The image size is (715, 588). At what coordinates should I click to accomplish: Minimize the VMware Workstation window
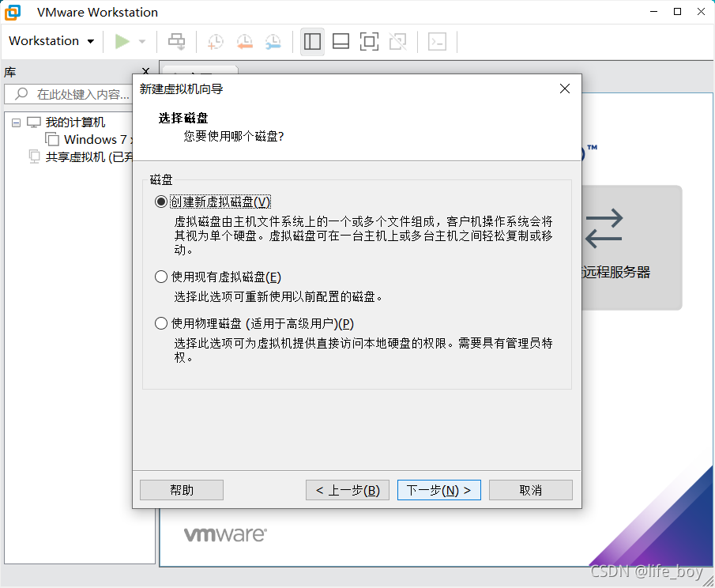pos(653,12)
